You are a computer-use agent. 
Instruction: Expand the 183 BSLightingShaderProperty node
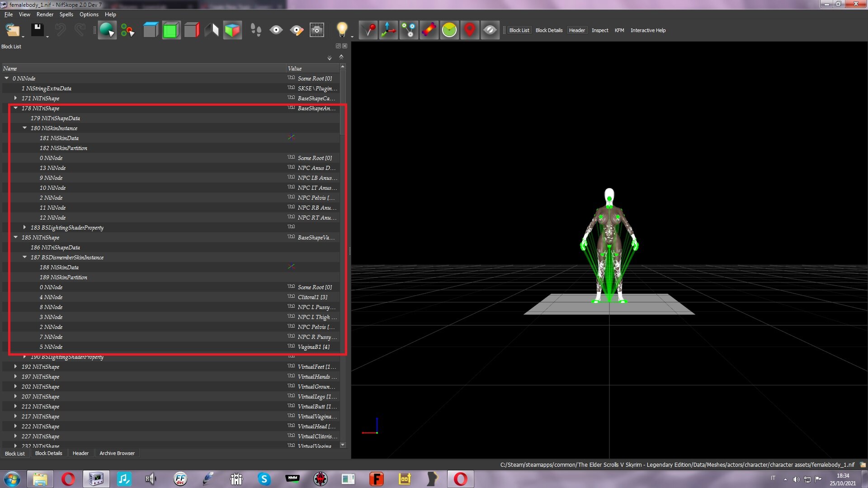(25, 227)
